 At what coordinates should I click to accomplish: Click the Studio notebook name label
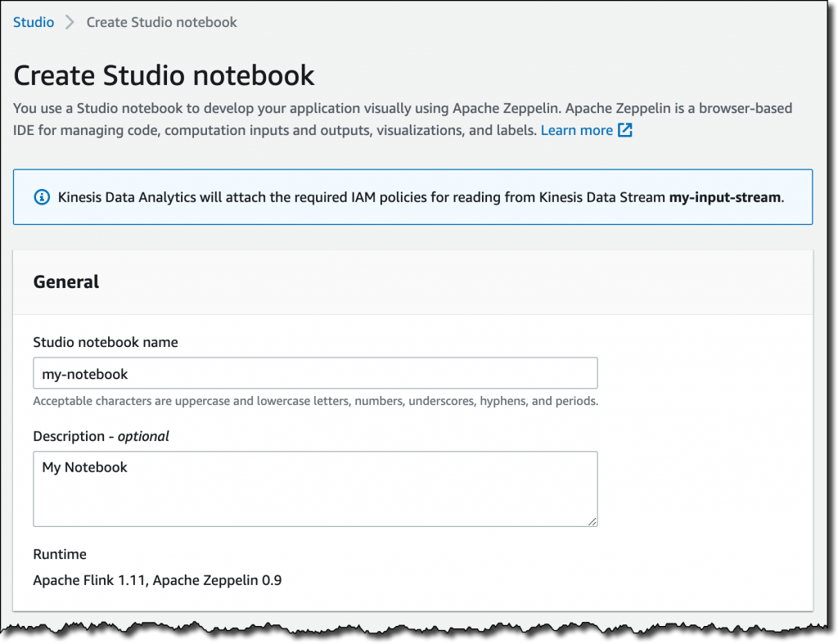tap(106, 342)
